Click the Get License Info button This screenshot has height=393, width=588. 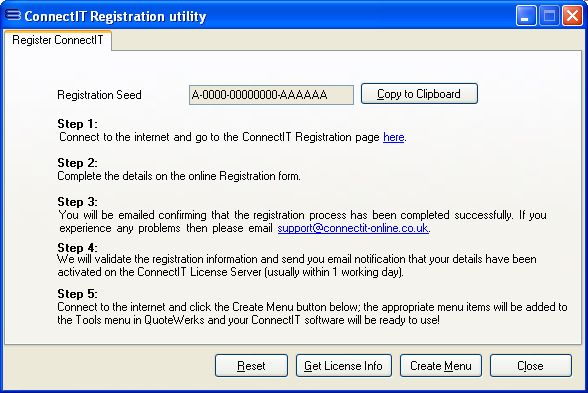pos(344,366)
